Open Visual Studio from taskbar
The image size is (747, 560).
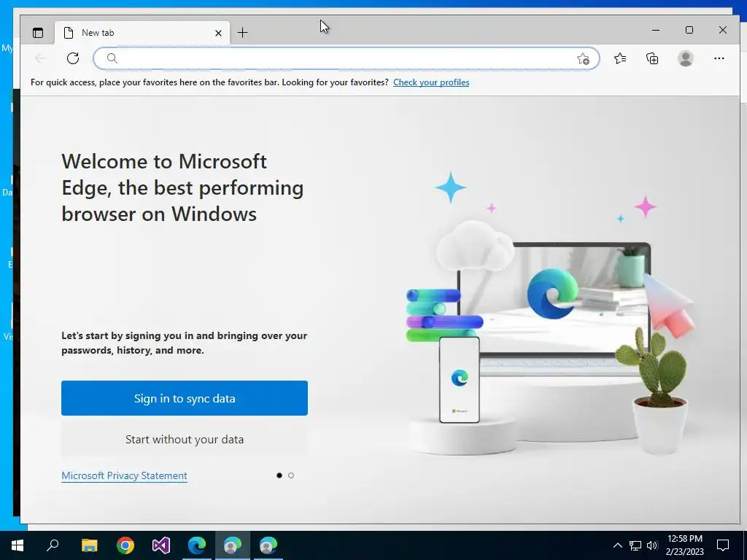[x=161, y=545]
